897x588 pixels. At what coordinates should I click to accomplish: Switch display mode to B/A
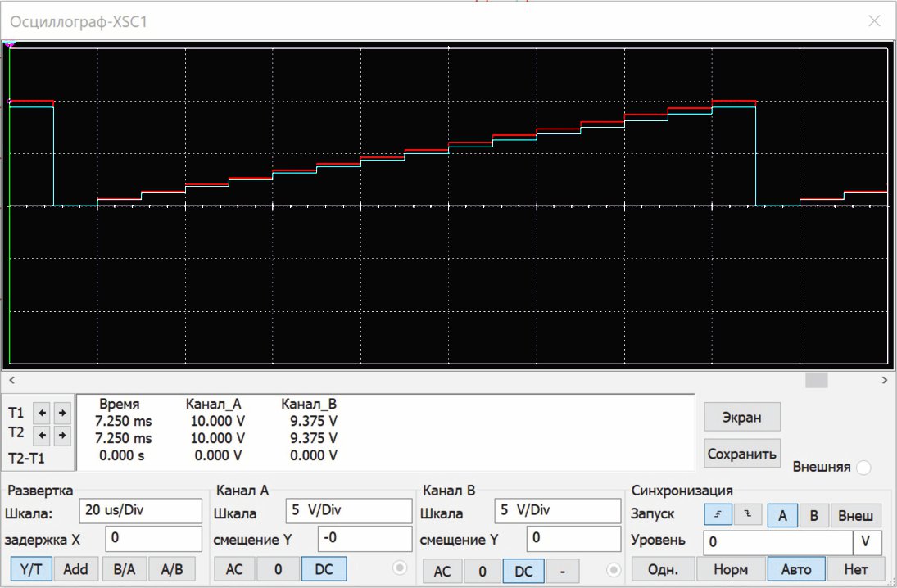coord(125,569)
